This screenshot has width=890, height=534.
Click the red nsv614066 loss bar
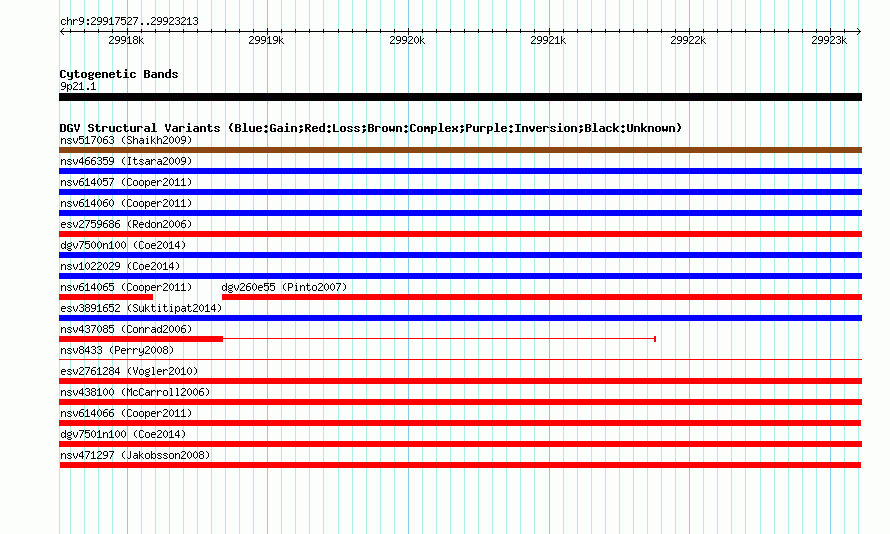tap(460, 423)
